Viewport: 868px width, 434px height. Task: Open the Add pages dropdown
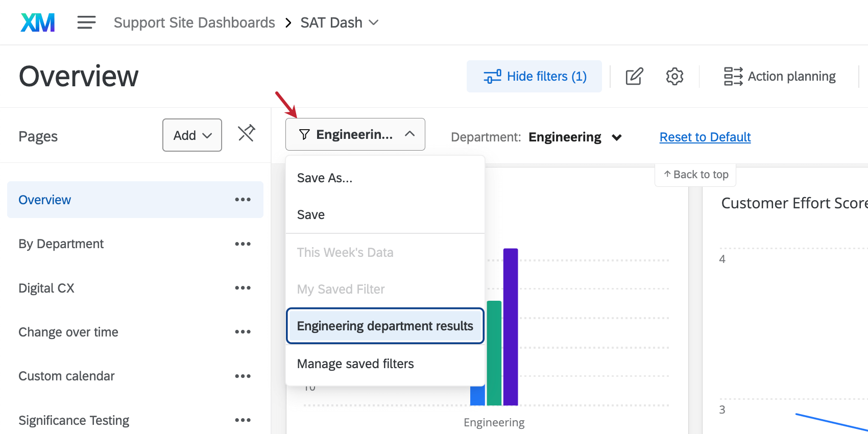tap(191, 135)
